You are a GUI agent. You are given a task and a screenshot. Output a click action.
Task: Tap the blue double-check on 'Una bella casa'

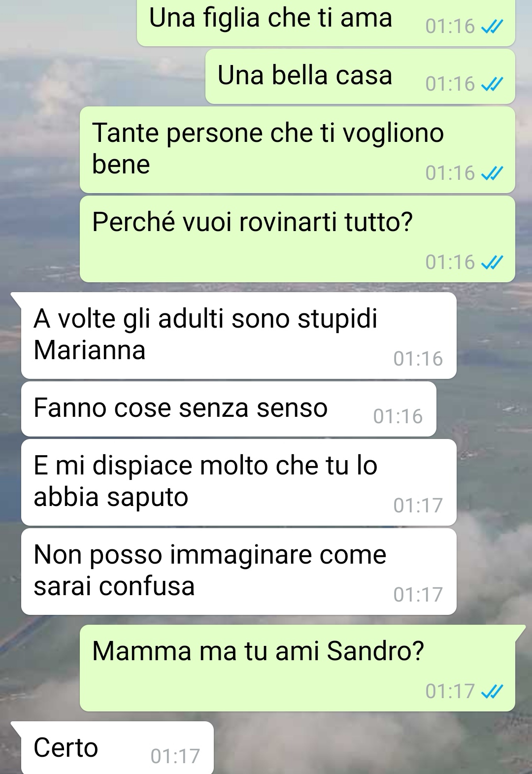click(x=491, y=85)
